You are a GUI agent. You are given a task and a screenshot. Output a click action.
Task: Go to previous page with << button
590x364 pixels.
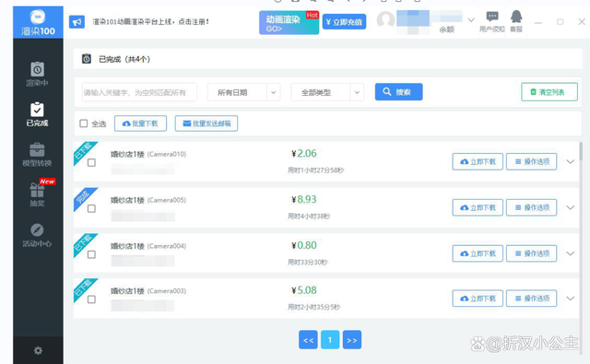point(308,339)
